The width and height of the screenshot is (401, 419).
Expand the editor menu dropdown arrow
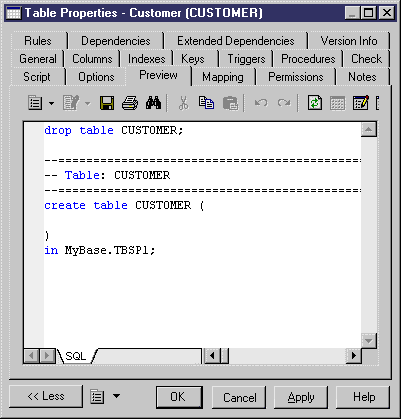51,104
